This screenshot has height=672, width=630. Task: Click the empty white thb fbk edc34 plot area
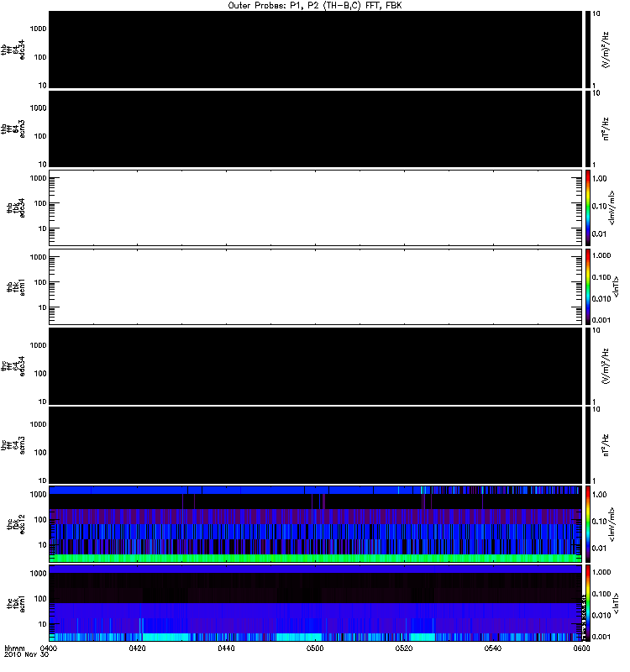coord(315,207)
